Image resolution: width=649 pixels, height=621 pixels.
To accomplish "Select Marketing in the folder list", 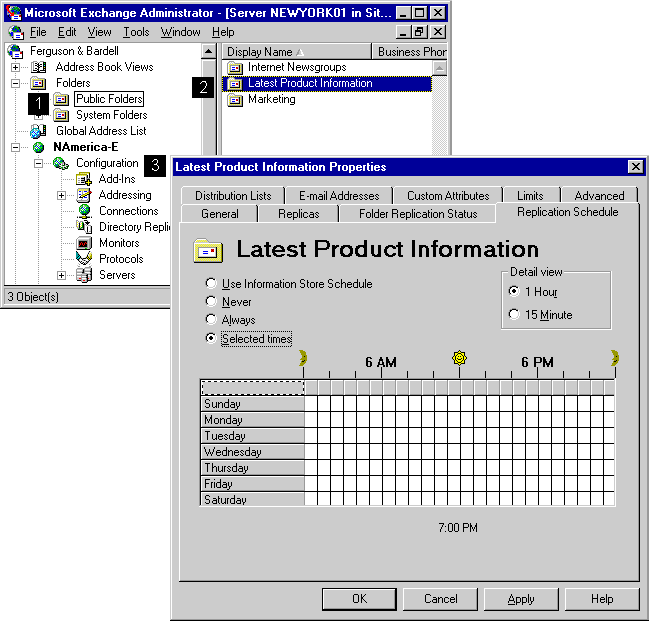I will pyautogui.click(x=272, y=99).
